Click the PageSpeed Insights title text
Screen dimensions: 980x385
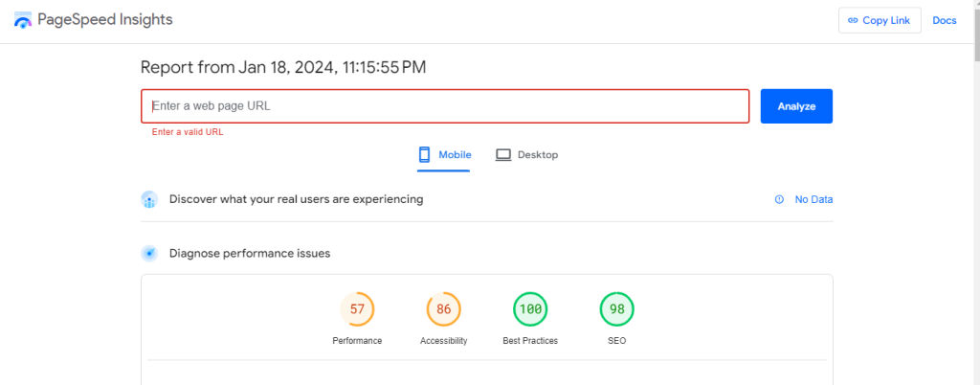tap(105, 20)
